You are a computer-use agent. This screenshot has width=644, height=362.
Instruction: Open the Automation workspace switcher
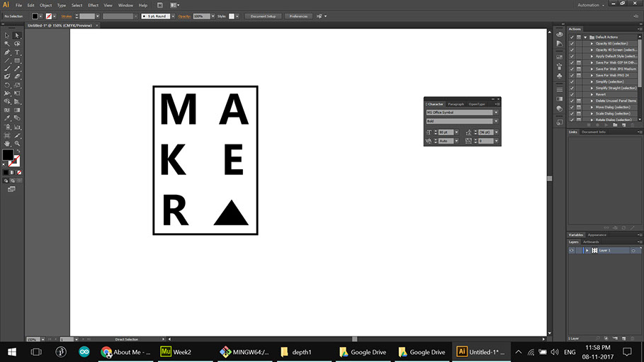pos(591,6)
